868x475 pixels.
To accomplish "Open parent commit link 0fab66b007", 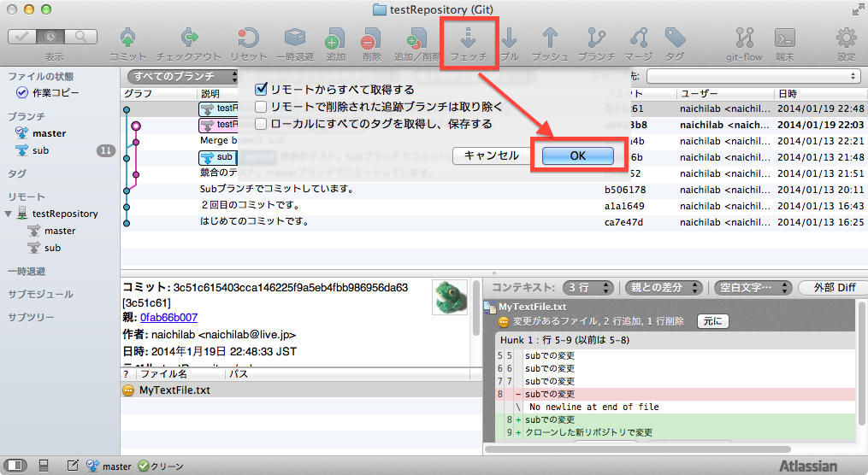I will [168, 318].
